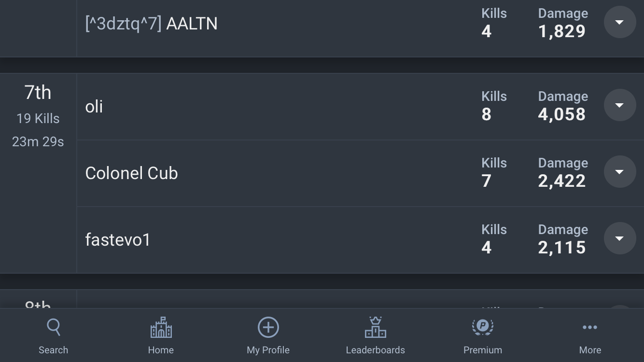Open Colonel Cub player profile

[x=131, y=173]
